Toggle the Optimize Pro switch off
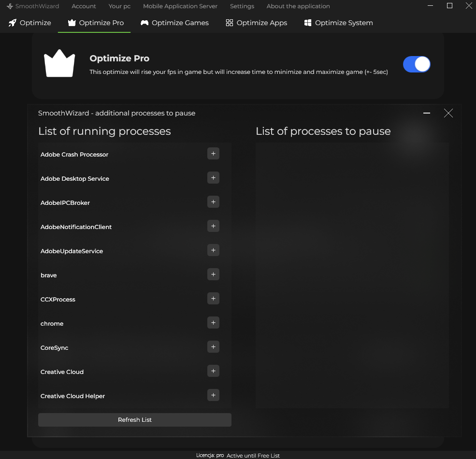476x459 pixels. pos(417,64)
